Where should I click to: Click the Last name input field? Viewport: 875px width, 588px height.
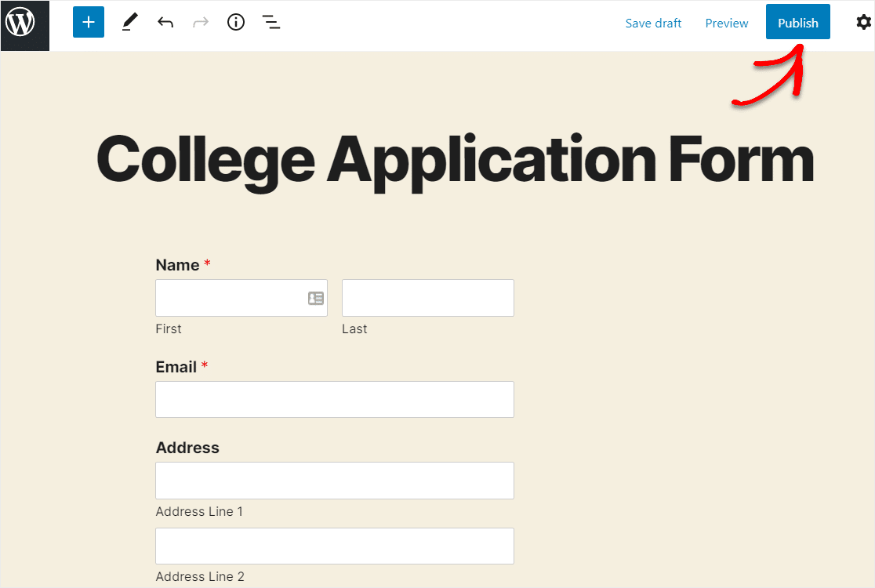click(428, 298)
